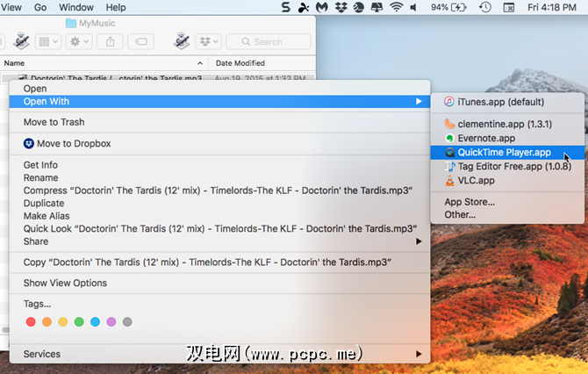Click the Automator icon beside Dropbox button
The image size is (588, 374).
pyautogui.click(x=182, y=41)
